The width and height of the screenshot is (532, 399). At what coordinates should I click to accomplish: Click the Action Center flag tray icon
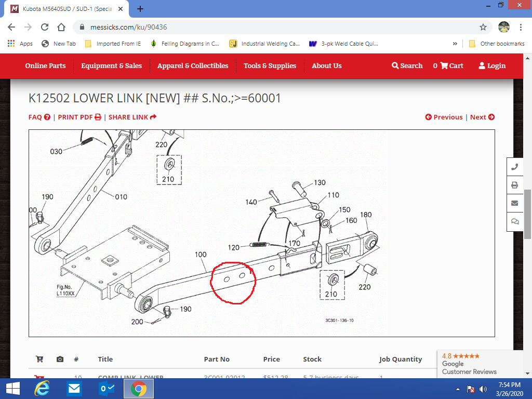471,389
